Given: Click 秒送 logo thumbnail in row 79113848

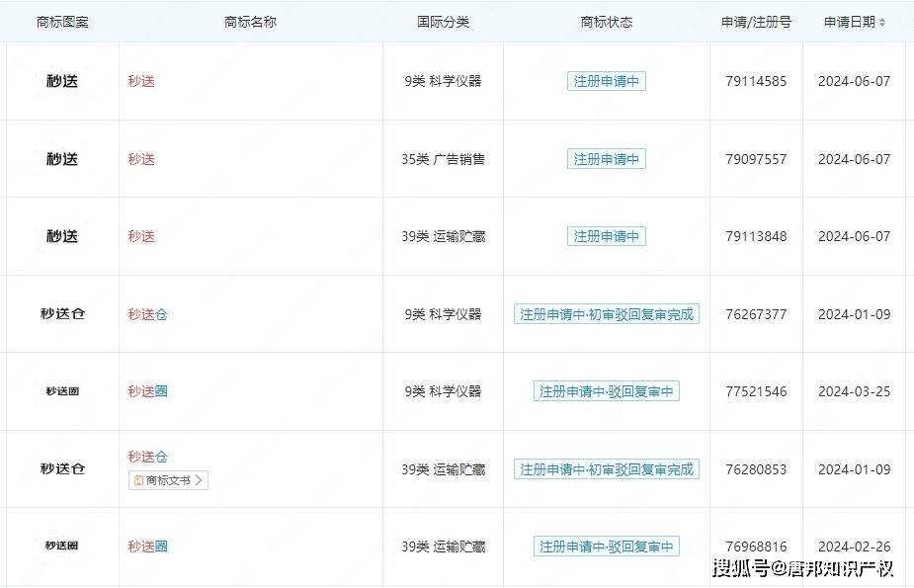Looking at the screenshot, I should tap(62, 236).
